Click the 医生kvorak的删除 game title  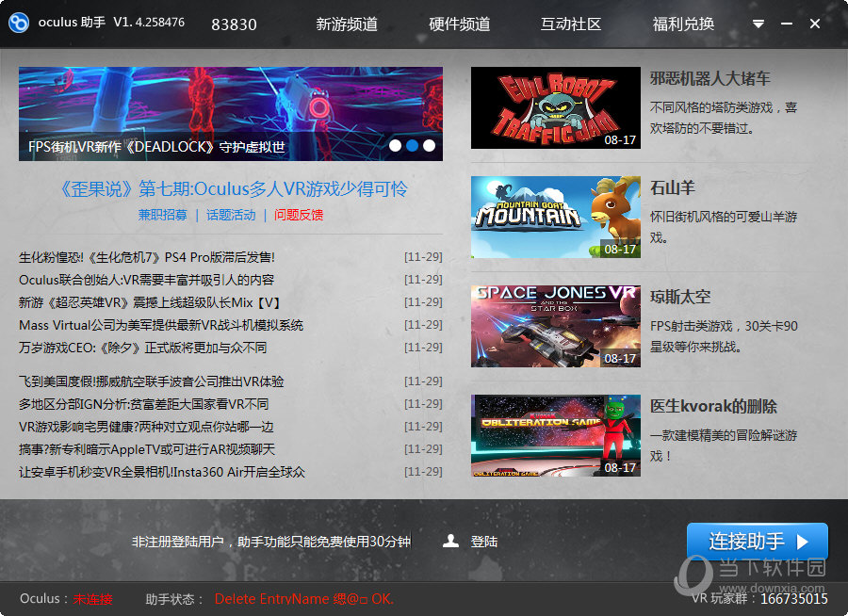[713, 407]
